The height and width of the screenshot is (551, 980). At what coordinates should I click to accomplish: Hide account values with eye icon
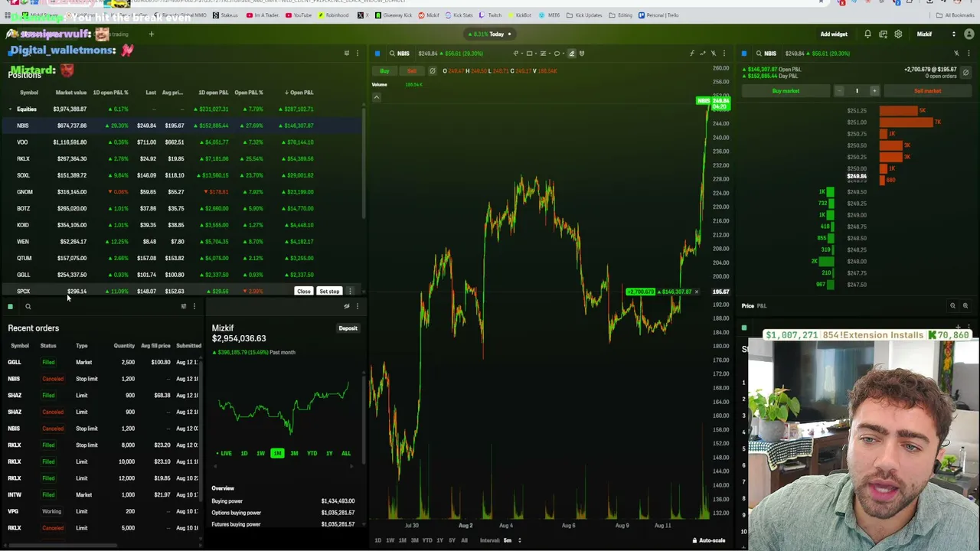(346, 307)
